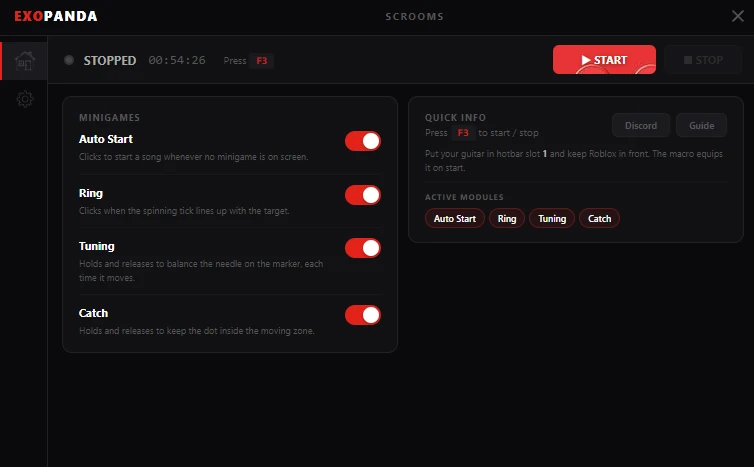Screen dimensions: 754x467
Task: Click the ACTIVE MODULES heading
Action: tap(464, 197)
